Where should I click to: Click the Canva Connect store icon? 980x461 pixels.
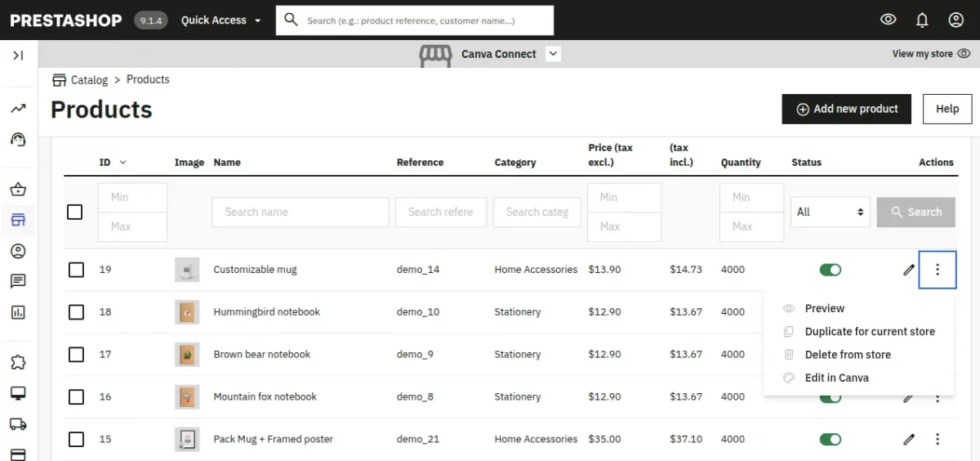tap(435, 55)
